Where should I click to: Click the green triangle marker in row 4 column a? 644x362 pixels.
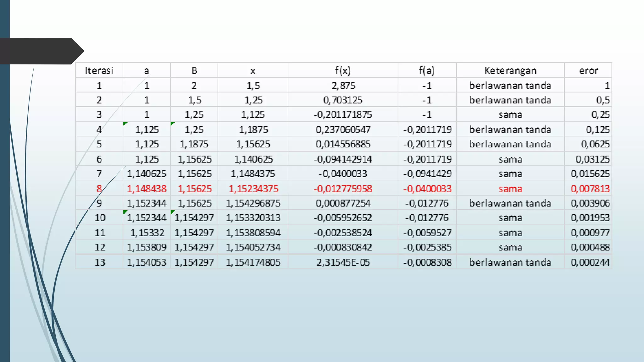coord(125,124)
